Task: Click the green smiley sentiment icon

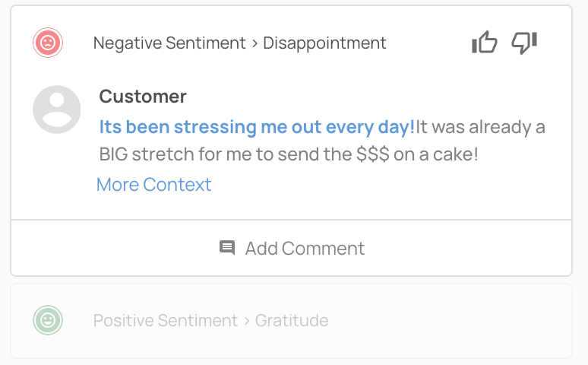Action: [x=48, y=320]
